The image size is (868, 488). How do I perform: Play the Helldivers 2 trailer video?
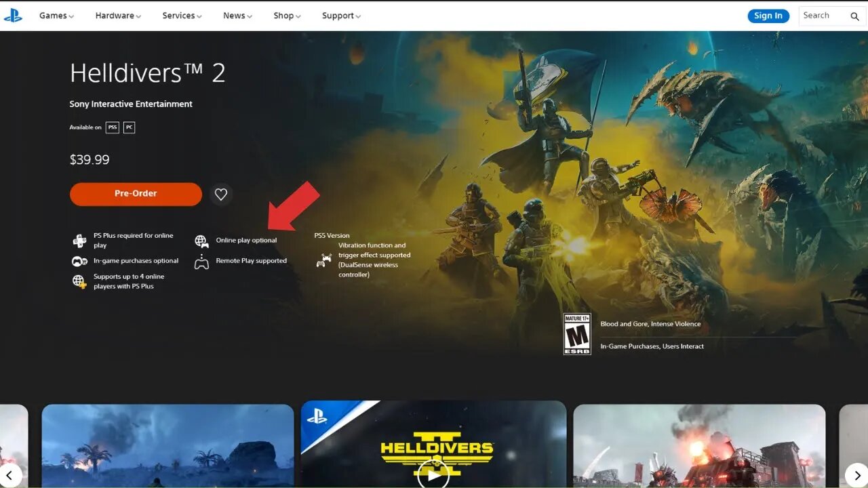(x=433, y=474)
